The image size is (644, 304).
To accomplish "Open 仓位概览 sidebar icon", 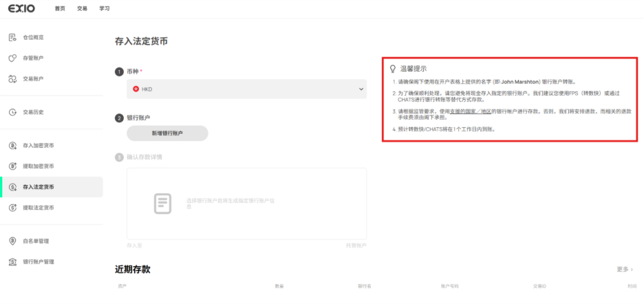I will 13,37.
